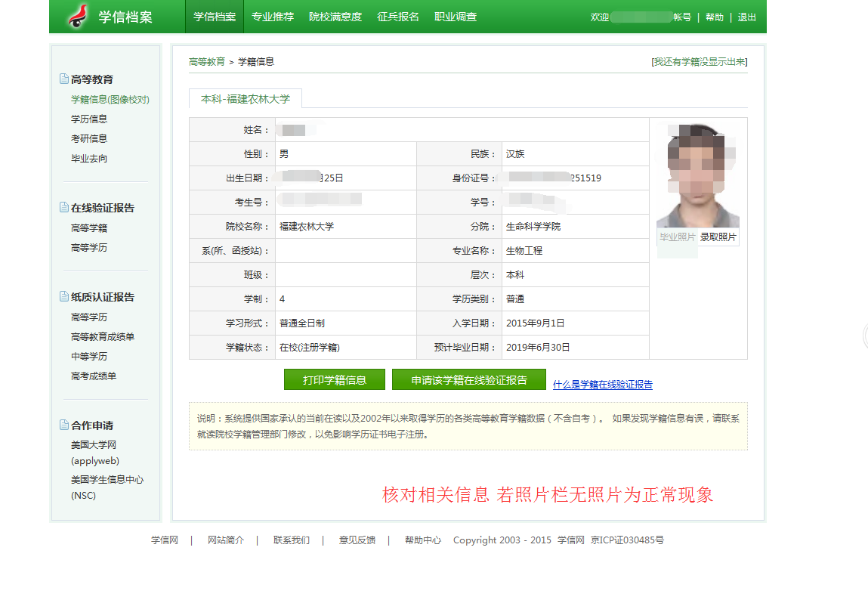The height and width of the screenshot is (597, 868).
Task: Open the 学信档案 top navigation tab
Action: pyautogui.click(x=215, y=17)
